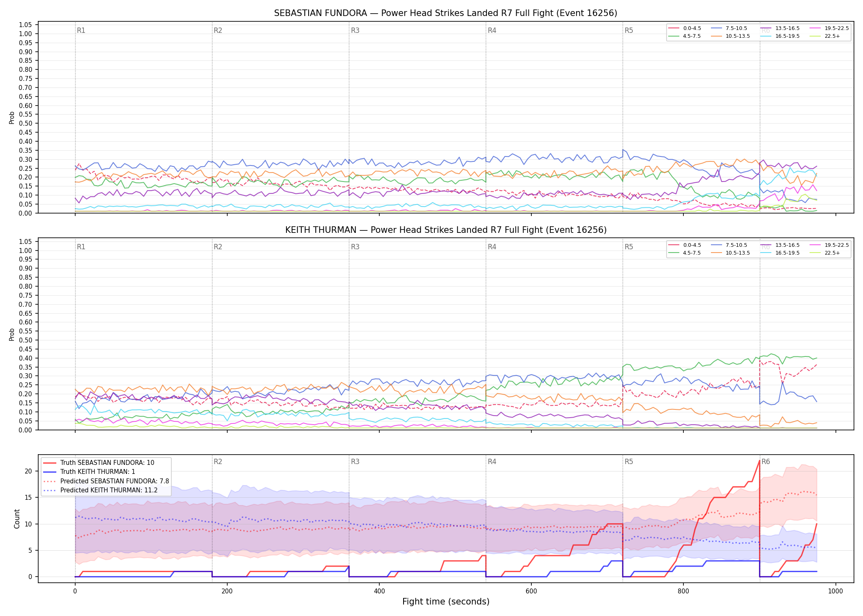863x616 pixels.
Task: Select the 16.5-19.5 legend entry in Fundora chart
Action: pyautogui.click(x=780, y=36)
